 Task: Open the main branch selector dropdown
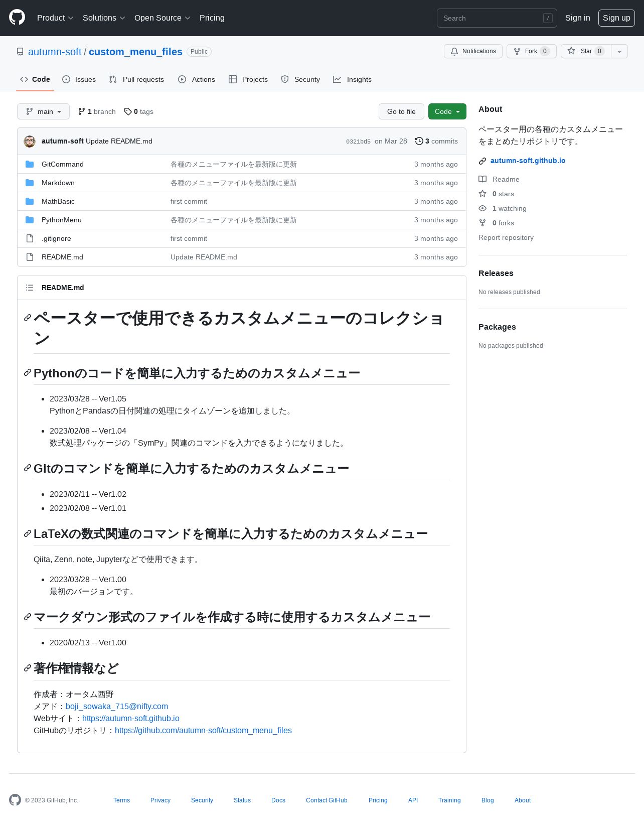[x=43, y=111]
